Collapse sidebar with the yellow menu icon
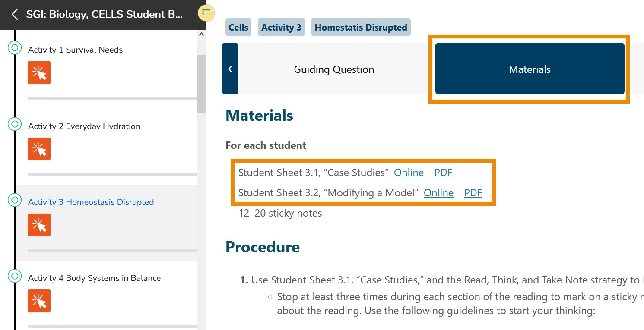The height and width of the screenshot is (330, 644). (x=206, y=13)
